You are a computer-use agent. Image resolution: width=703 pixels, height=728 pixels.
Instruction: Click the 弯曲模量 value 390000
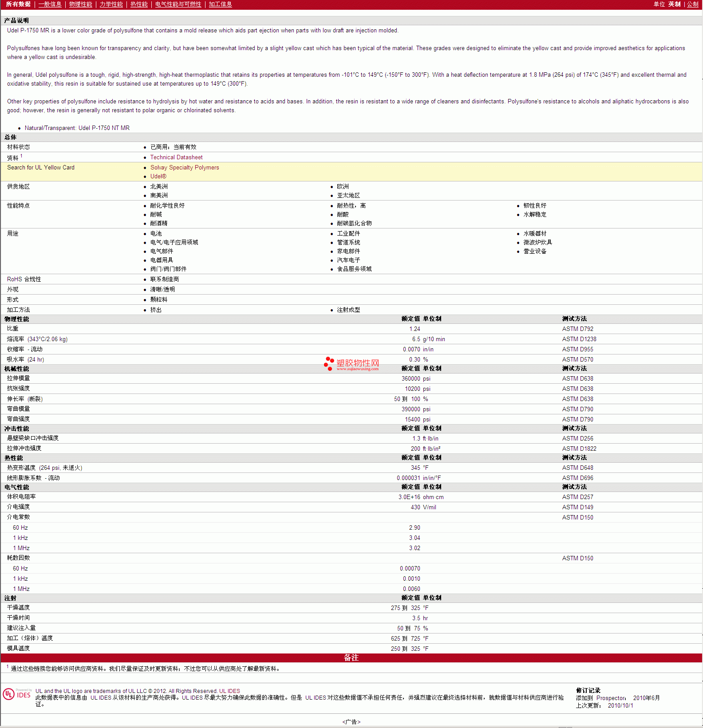[411, 409]
